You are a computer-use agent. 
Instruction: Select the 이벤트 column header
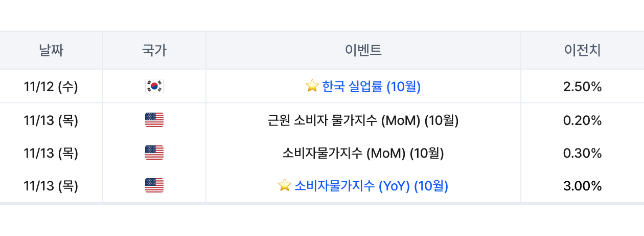[363, 50]
